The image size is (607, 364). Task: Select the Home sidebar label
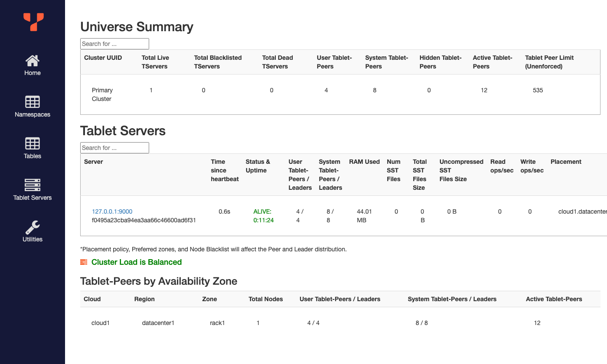pos(33,73)
